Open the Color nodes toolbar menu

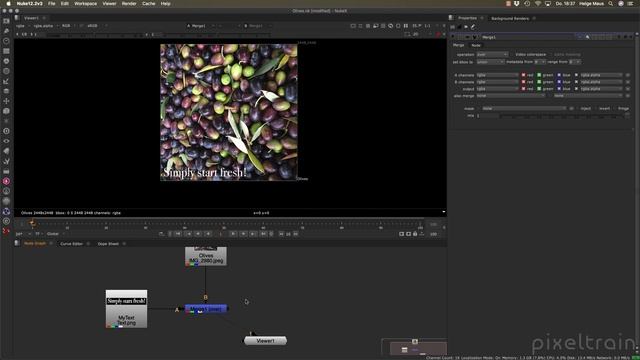6,61
